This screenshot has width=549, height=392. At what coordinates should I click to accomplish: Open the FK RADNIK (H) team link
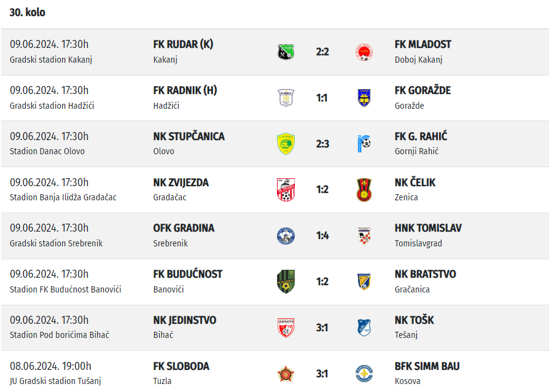(x=185, y=90)
